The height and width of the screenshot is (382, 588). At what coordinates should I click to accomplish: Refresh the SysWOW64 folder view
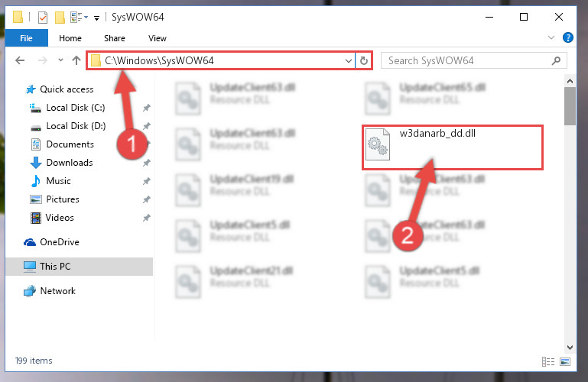point(364,60)
